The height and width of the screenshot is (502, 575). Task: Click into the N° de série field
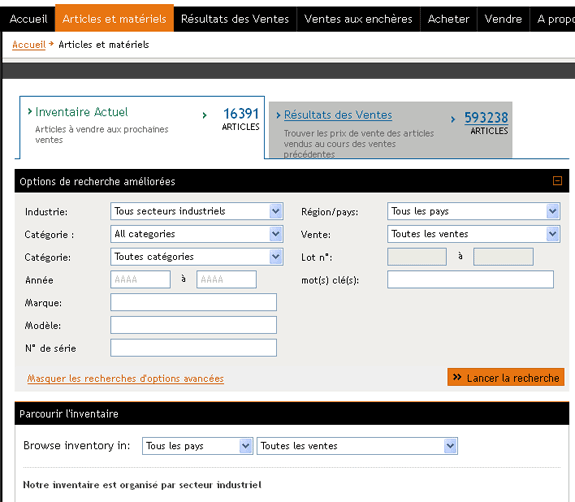(x=193, y=348)
